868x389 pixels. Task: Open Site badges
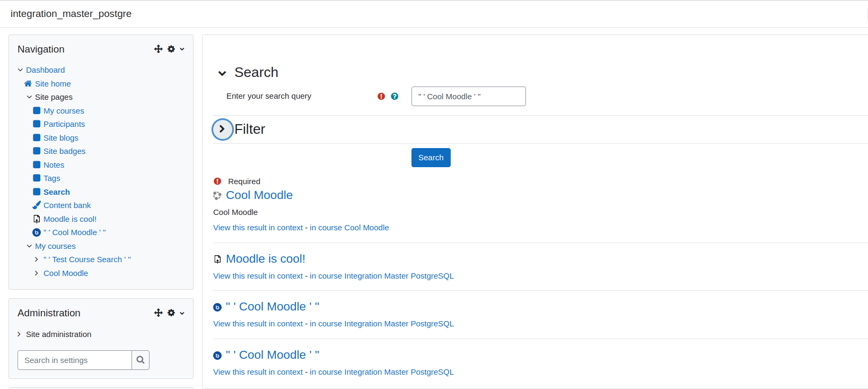pos(64,151)
